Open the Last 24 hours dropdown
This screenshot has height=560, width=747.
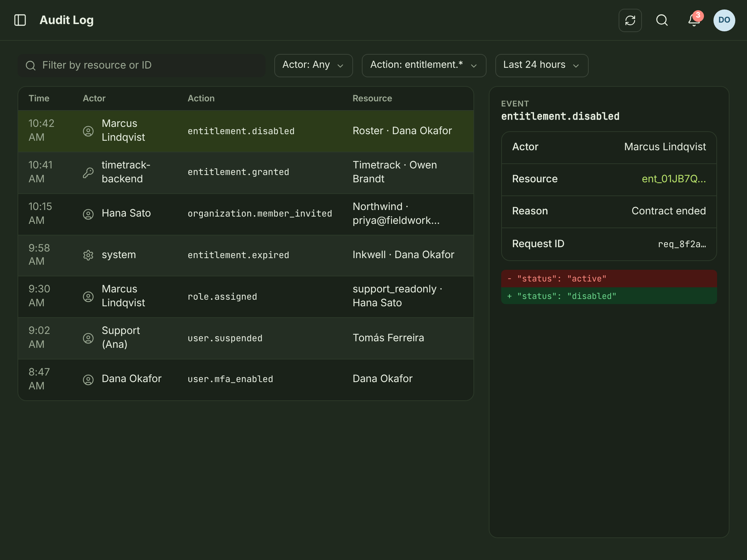[x=542, y=66]
